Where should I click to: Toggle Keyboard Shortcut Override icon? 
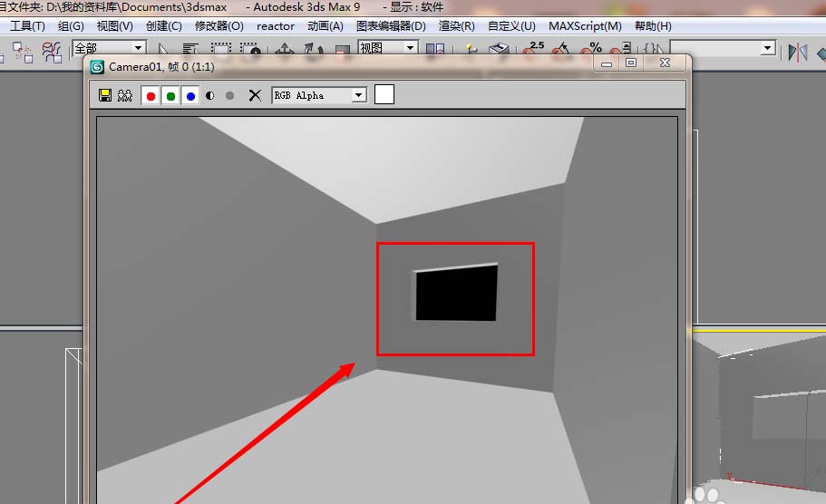[499, 50]
